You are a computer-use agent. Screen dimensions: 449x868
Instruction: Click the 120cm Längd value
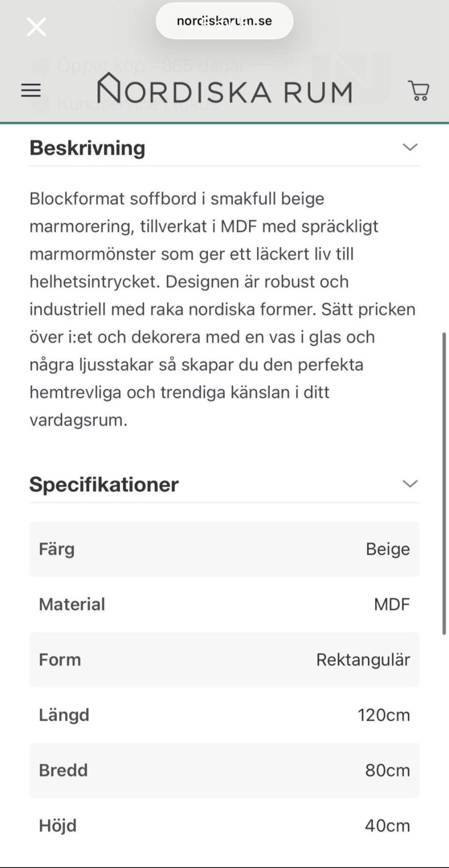coord(384,715)
